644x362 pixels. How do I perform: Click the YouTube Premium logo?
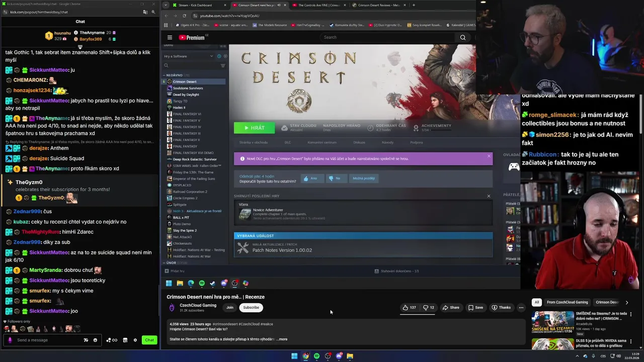pos(193,37)
